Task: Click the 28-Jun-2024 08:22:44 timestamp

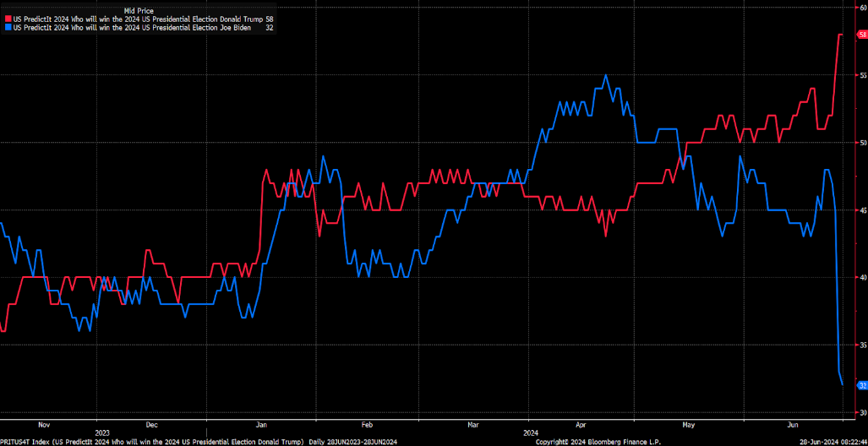Action: pos(834,442)
